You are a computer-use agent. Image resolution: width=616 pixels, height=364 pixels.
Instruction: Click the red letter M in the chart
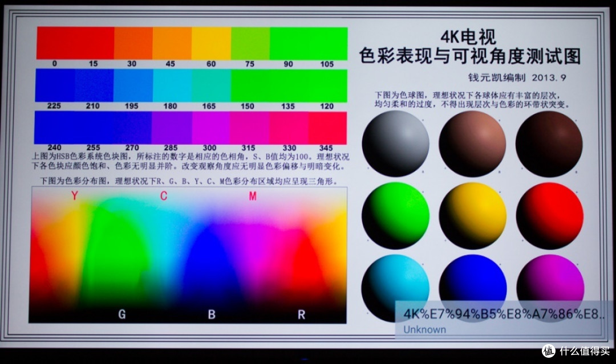(x=253, y=196)
